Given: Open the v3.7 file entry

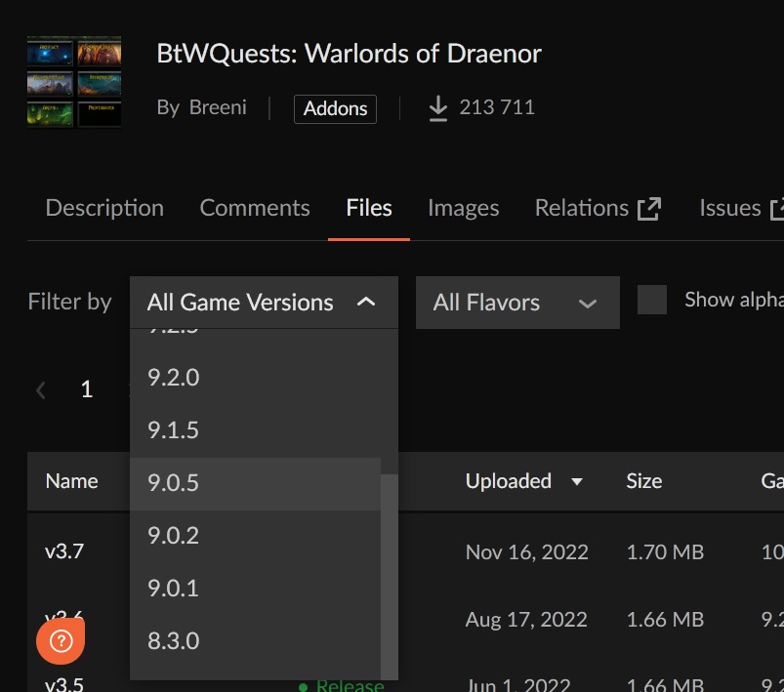Looking at the screenshot, I should [64, 551].
